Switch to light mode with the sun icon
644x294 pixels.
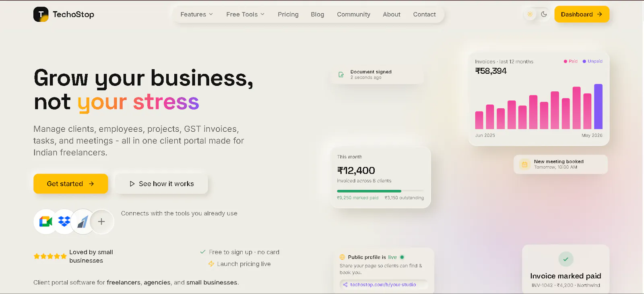530,14
